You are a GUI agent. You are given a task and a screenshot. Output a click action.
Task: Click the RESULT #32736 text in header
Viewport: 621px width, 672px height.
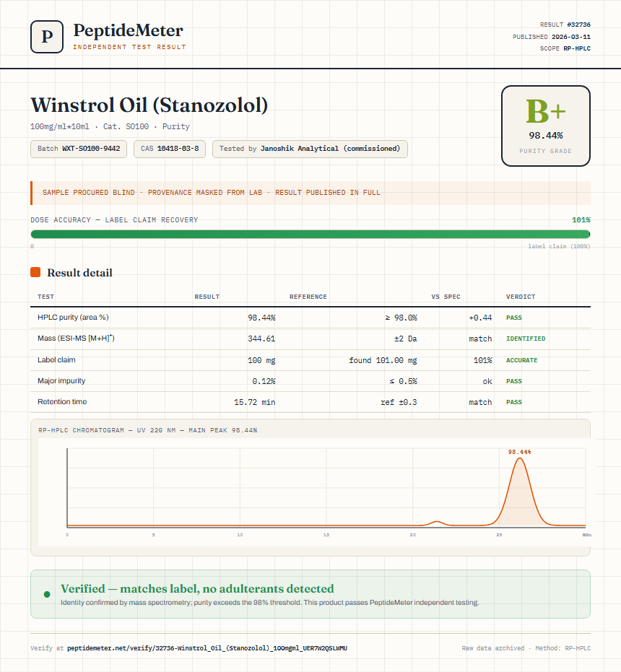565,25
